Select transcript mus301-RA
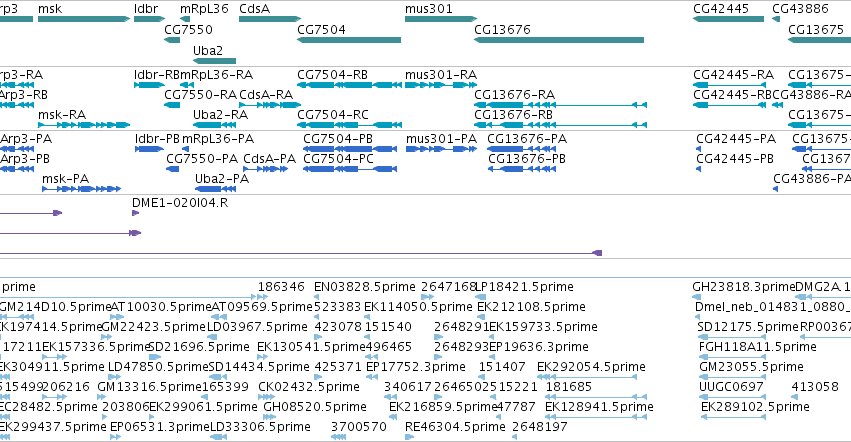The width and height of the screenshot is (851, 442). tap(441, 85)
